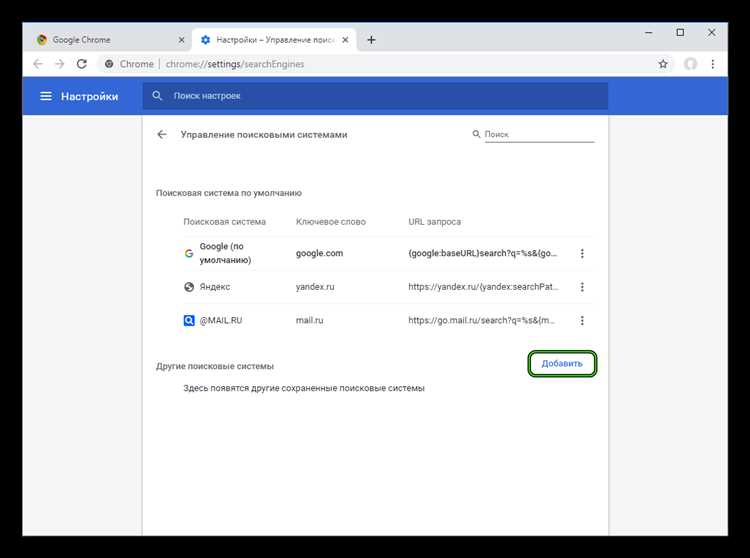The height and width of the screenshot is (558, 750).
Task: Click the https://yandex.ru query URL
Action: (x=484, y=287)
